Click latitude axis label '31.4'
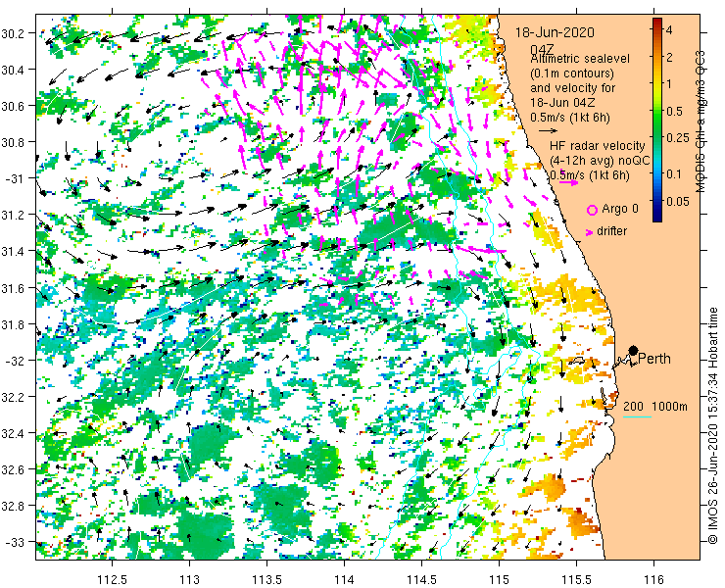This screenshot has width=725, height=588. (x=12, y=251)
